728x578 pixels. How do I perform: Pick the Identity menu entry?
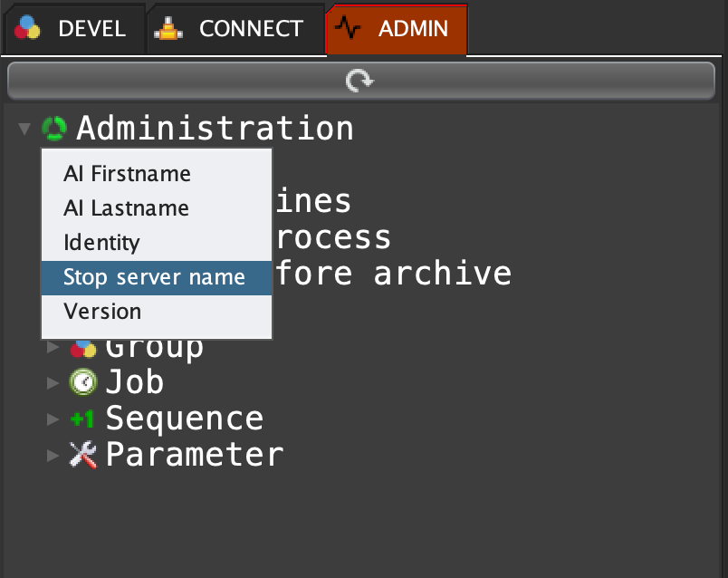pos(101,243)
